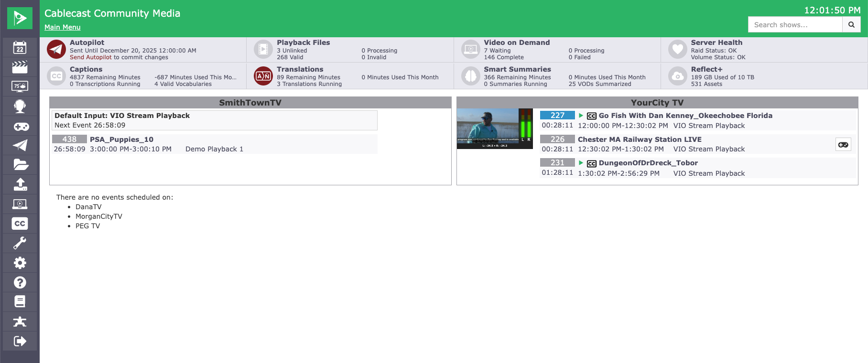
Task: Open show number 227 badge
Action: coord(557,115)
